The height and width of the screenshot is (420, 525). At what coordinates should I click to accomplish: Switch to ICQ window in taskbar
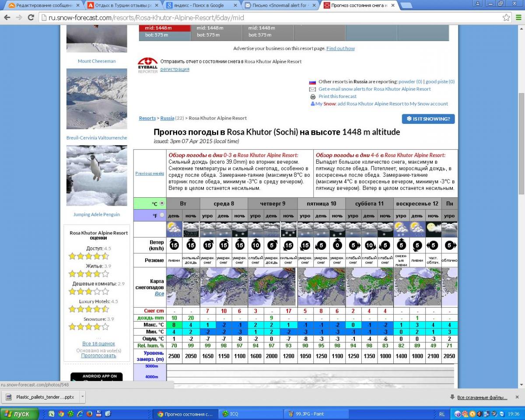[250, 414]
